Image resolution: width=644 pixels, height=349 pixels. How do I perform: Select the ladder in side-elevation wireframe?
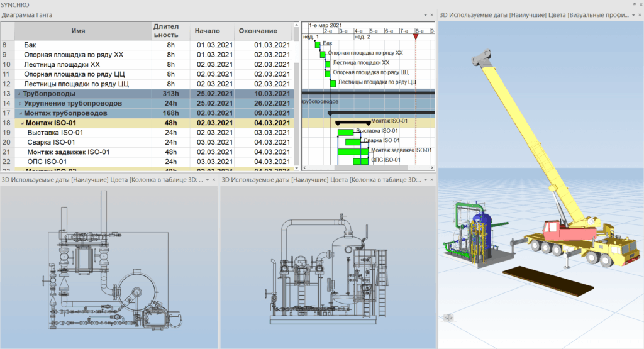(382, 282)
